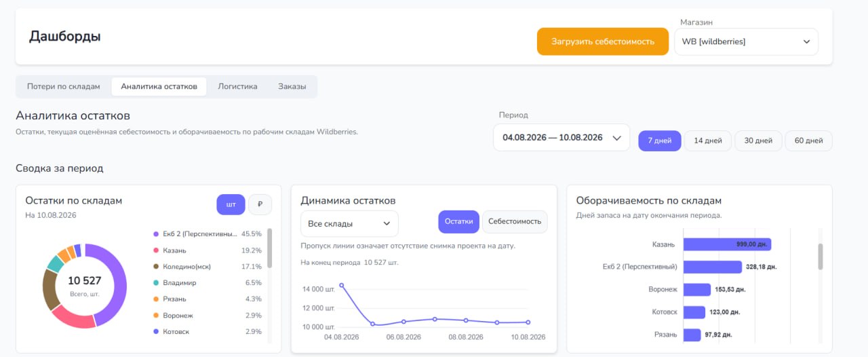868x357 pixels.
Task: Click the Оборачиваемость по складам card title
Action: (x=648, y=201)
